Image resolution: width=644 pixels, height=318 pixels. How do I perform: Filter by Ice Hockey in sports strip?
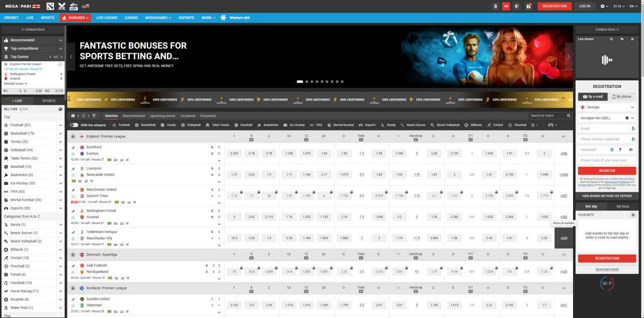(294, 125)
